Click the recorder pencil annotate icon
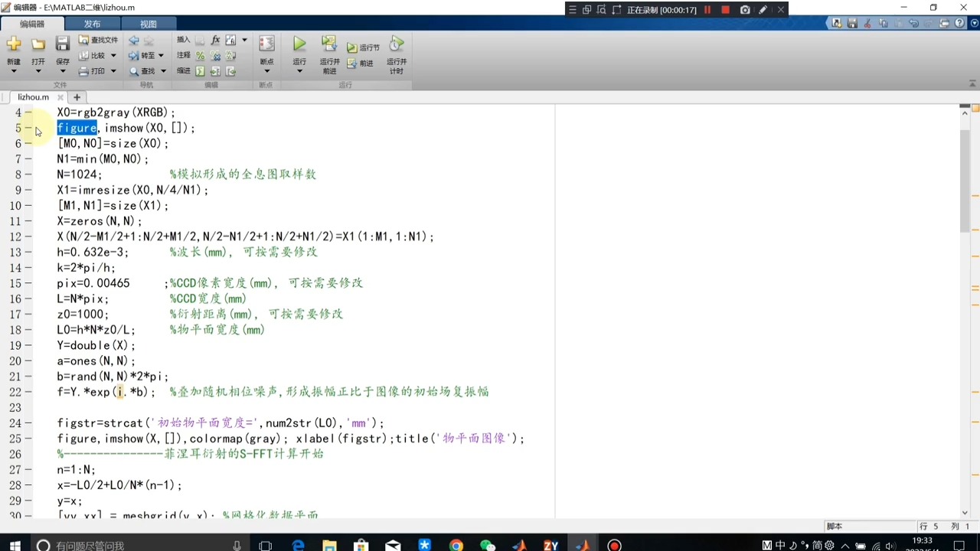This screenshot has height=551, width=980. click(763, 10)
